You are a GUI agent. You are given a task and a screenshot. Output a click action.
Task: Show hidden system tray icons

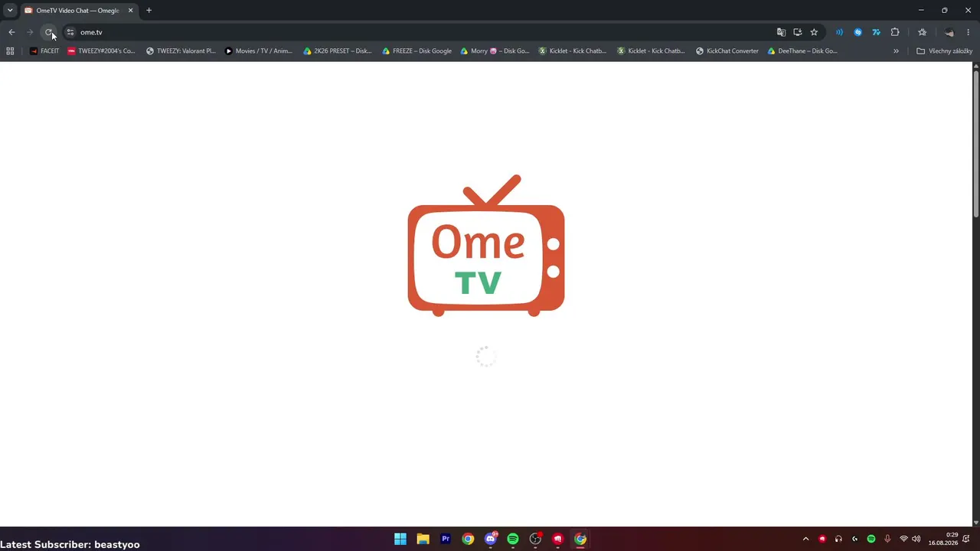(805, 539)
